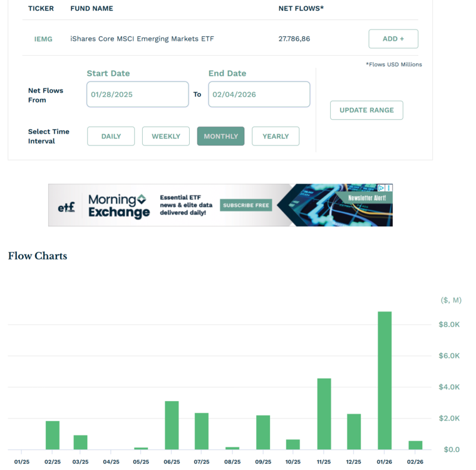Click the net flows value 27.786,86
Image resolution: width=476 pixels, height=470 pixels.
294,39
